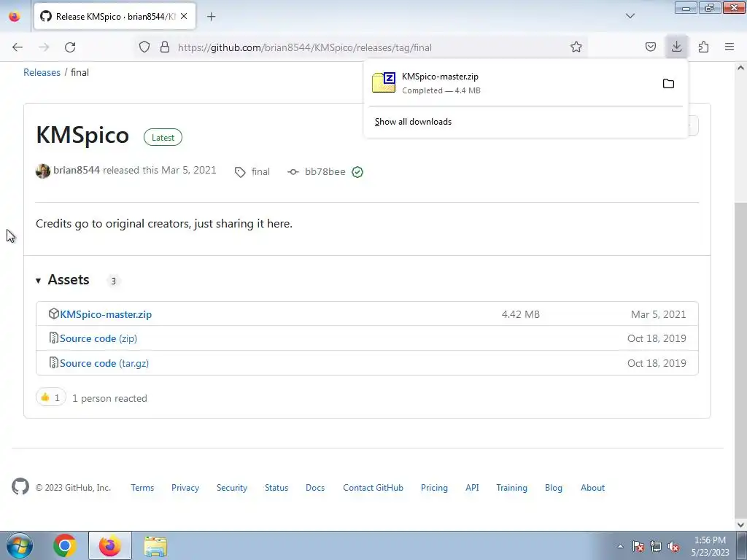Open Windows Explorer from the taskbar

click(x=155, y=545)
